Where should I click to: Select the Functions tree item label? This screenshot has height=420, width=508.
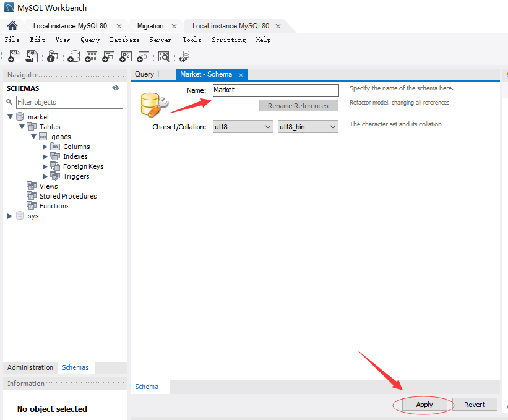coord(54,206)
